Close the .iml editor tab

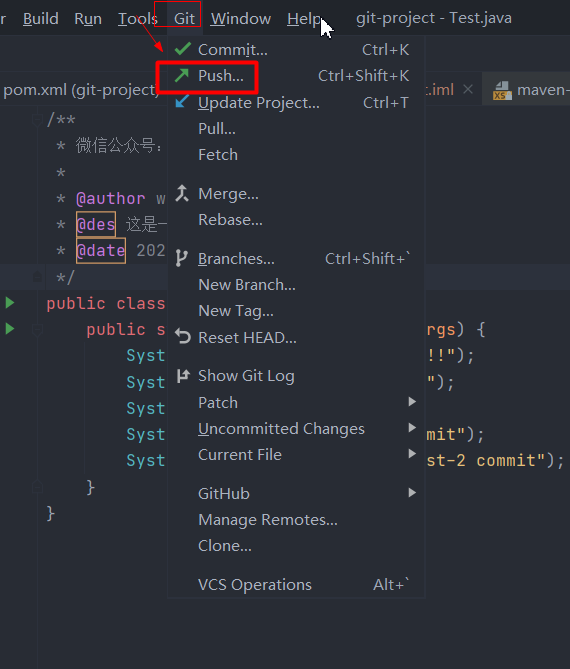click(468, 89)
